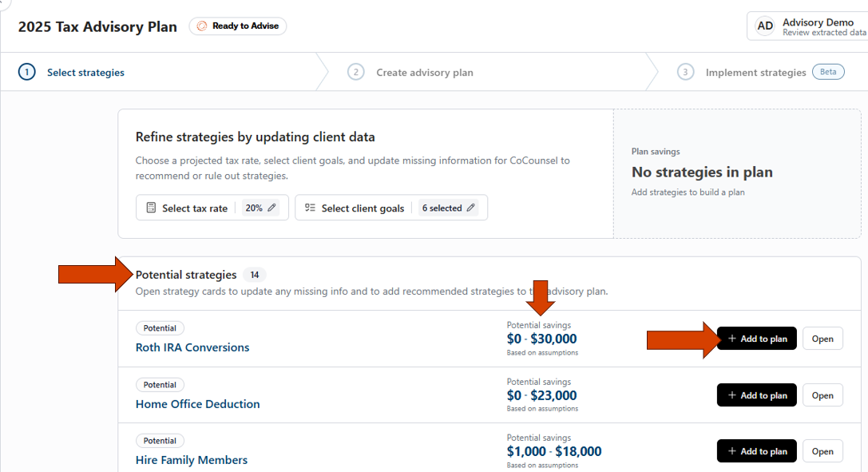Image resolution: width=868 pixels, height=472 pixels.
Task: Add Home Office Deduction to plan
Action: (756, 395)
